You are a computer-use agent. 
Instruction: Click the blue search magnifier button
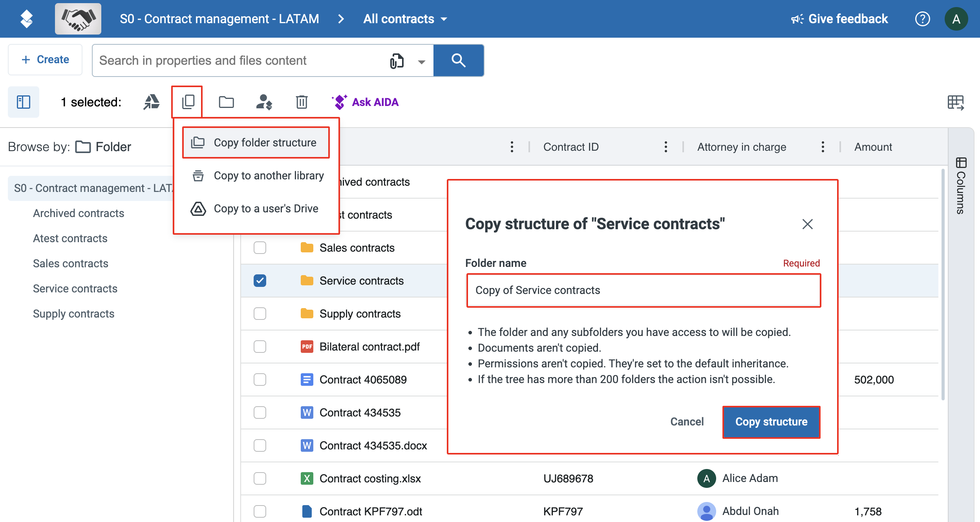[458, 60]
